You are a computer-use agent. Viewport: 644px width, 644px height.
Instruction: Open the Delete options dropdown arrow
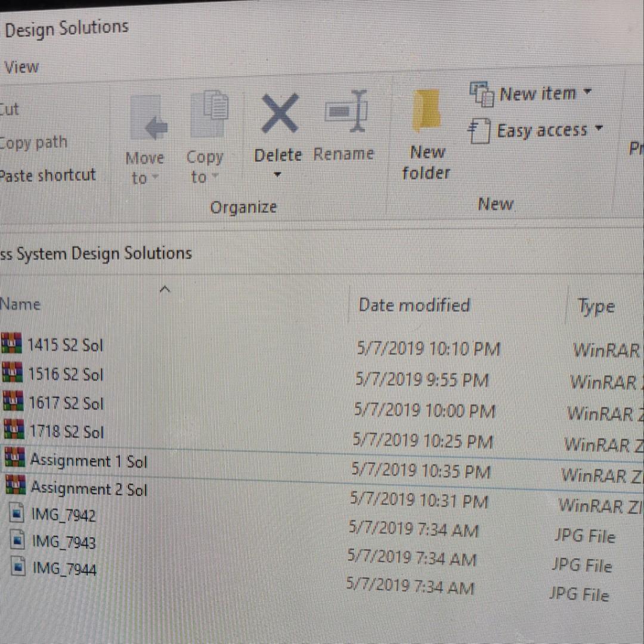click(x=277, y=175)
